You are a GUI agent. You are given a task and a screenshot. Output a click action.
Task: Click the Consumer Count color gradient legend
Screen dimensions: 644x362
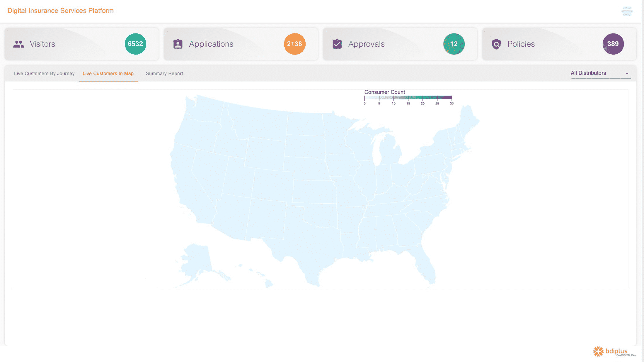[x=408, y=98]
